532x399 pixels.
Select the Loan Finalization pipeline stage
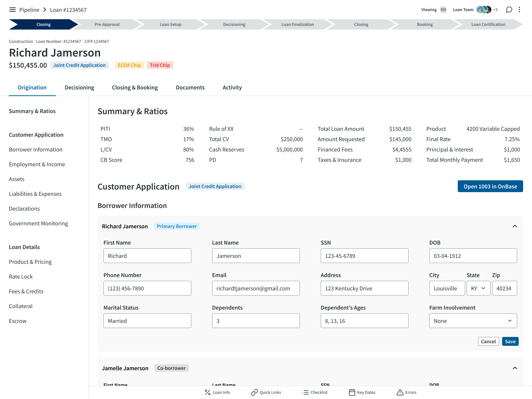[298, 24]
